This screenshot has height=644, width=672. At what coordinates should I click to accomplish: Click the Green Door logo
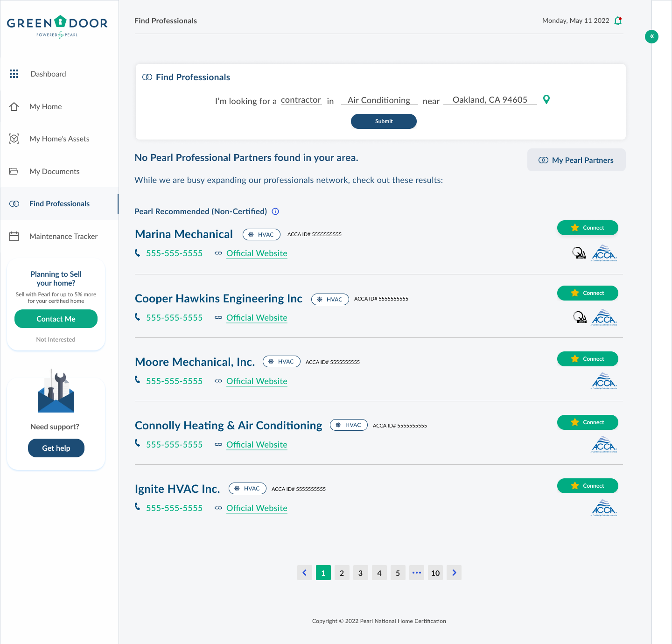point(57,26)
